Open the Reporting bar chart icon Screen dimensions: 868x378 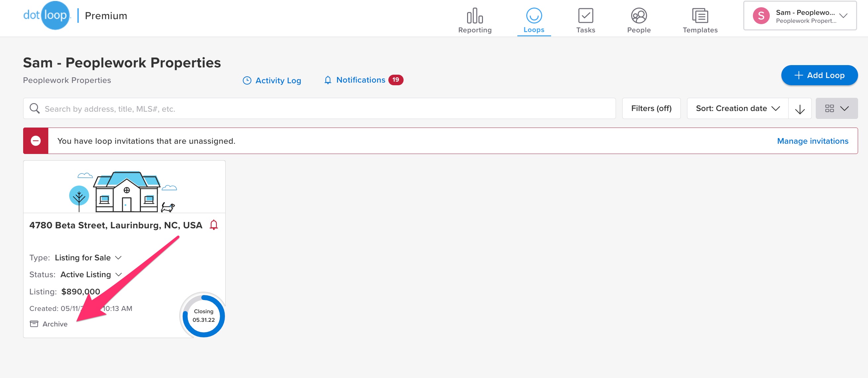[x=474, y=16]
